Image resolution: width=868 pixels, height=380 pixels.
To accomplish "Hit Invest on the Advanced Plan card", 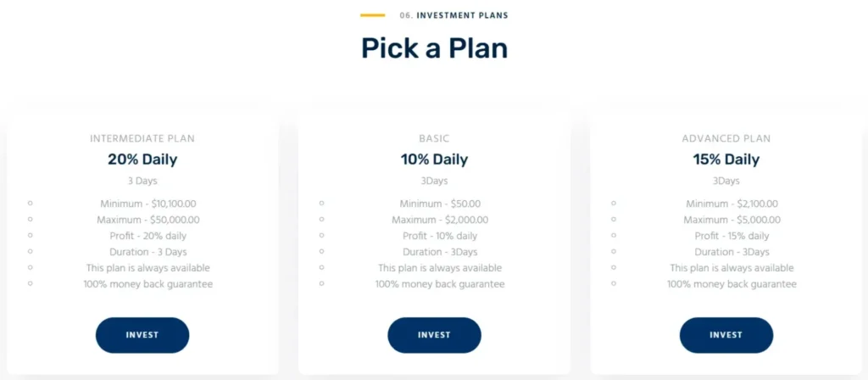I will (726, 335).
